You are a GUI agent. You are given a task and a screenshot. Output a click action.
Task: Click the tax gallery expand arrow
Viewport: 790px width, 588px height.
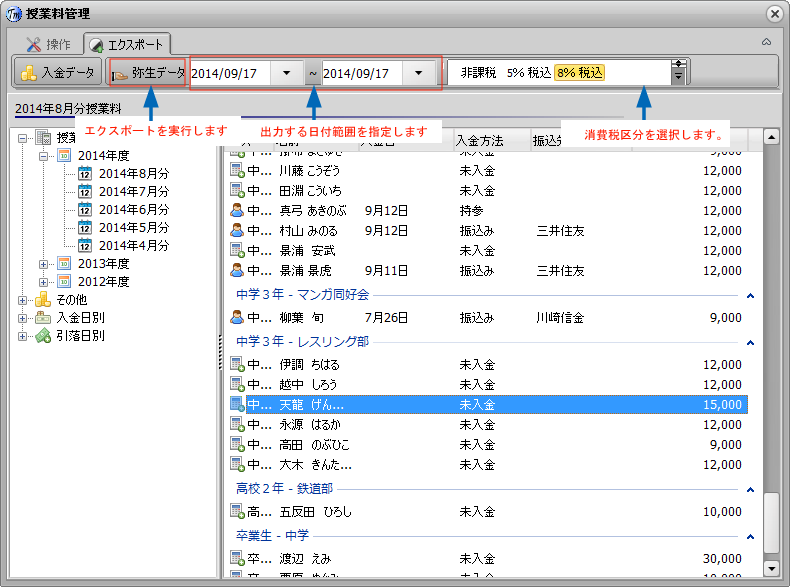click(679, 77)
